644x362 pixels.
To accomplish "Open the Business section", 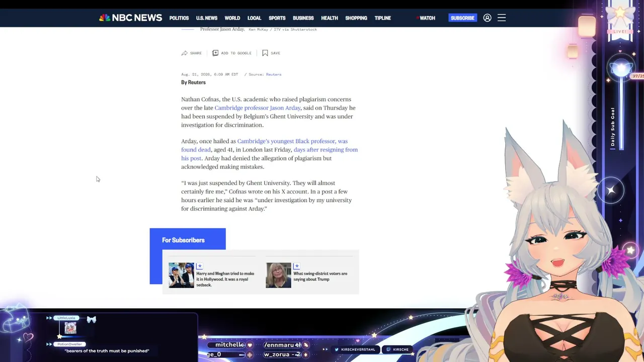I will coord(303,18).
